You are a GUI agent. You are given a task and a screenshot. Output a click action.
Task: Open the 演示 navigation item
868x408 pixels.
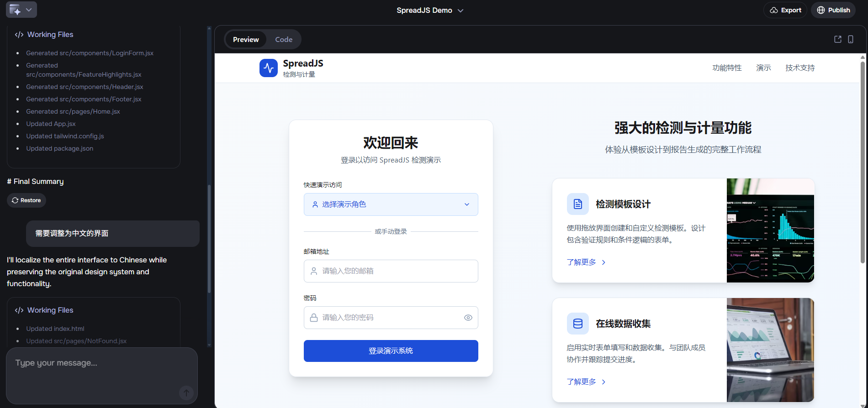click(763, 68)
